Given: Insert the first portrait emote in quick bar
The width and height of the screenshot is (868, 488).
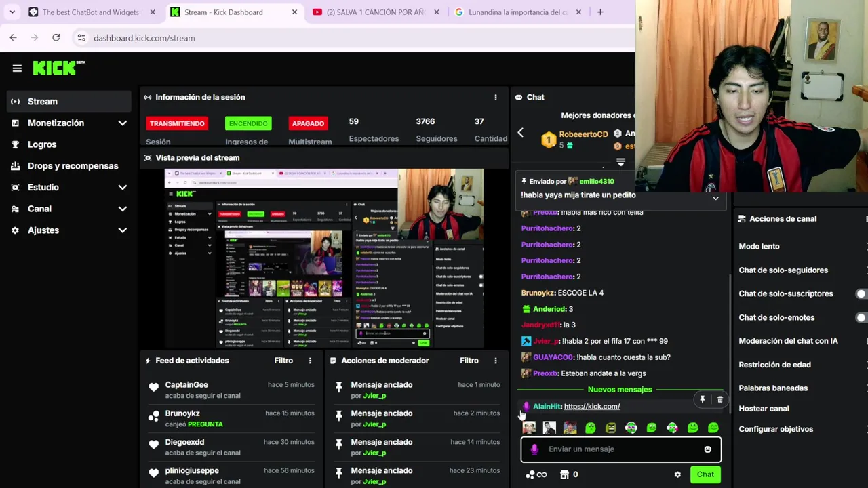Looking at the screenshot, I should click(x=529, y=428).
